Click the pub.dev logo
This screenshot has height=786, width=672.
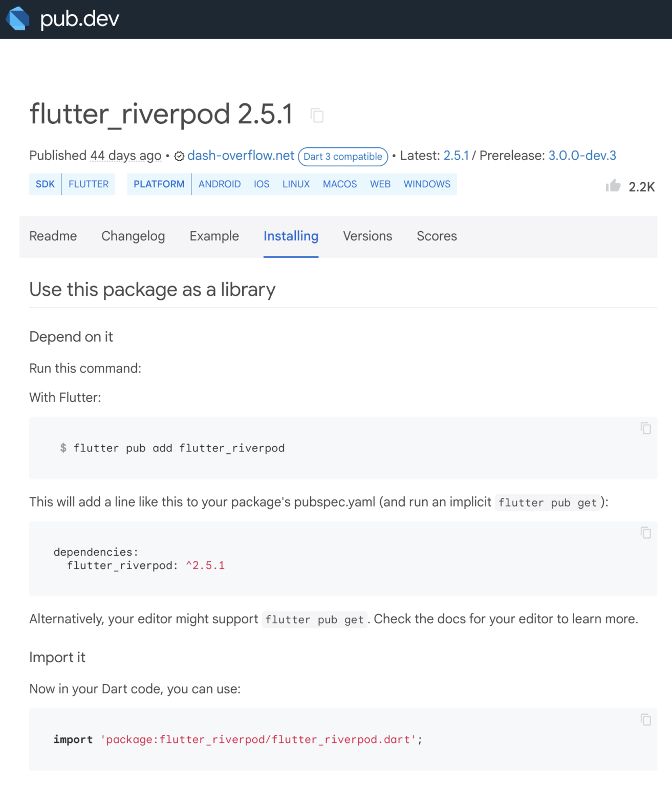[x=61, y=18]
